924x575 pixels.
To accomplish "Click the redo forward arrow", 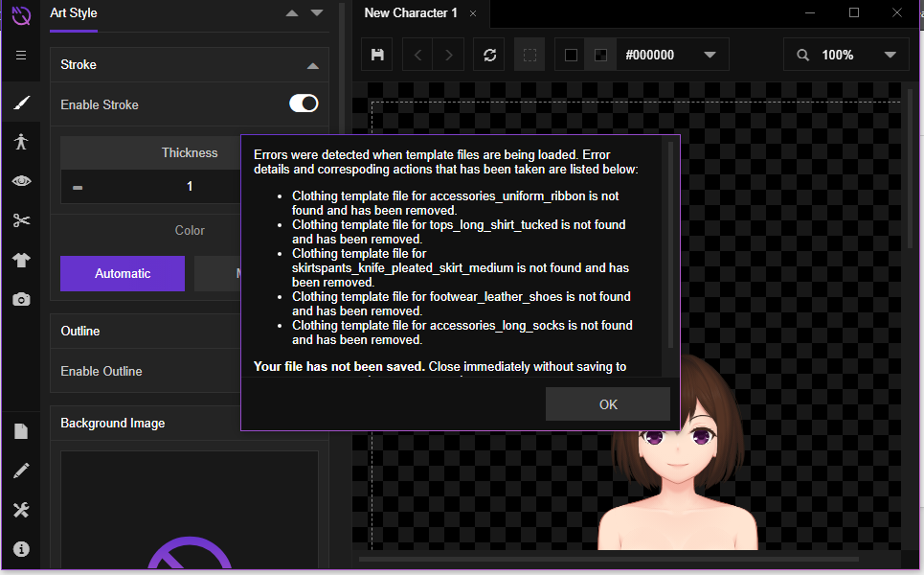I will [x=448, y=55].
